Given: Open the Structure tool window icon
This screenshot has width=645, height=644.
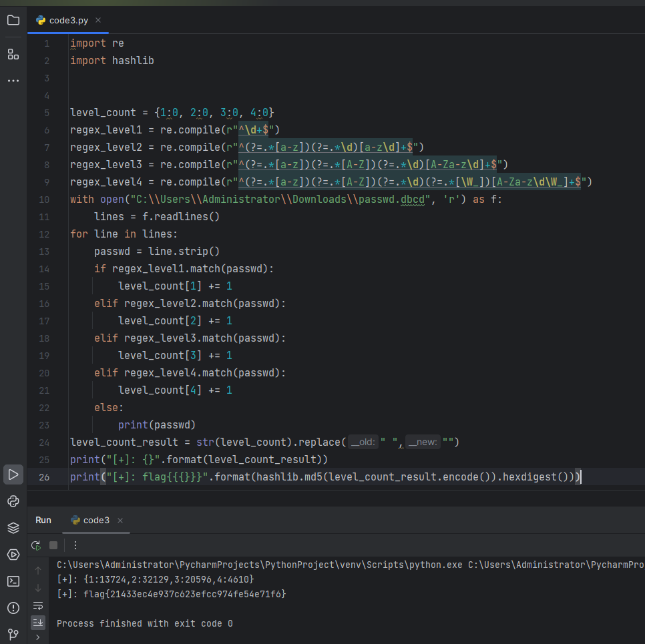Looking at the screenshot, I should (x=13, y=54).
